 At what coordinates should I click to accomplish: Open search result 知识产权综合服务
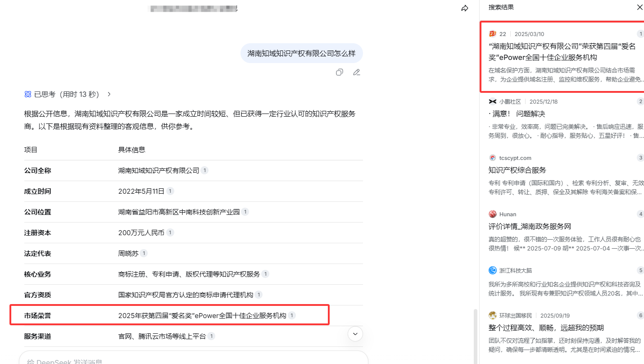517,170
